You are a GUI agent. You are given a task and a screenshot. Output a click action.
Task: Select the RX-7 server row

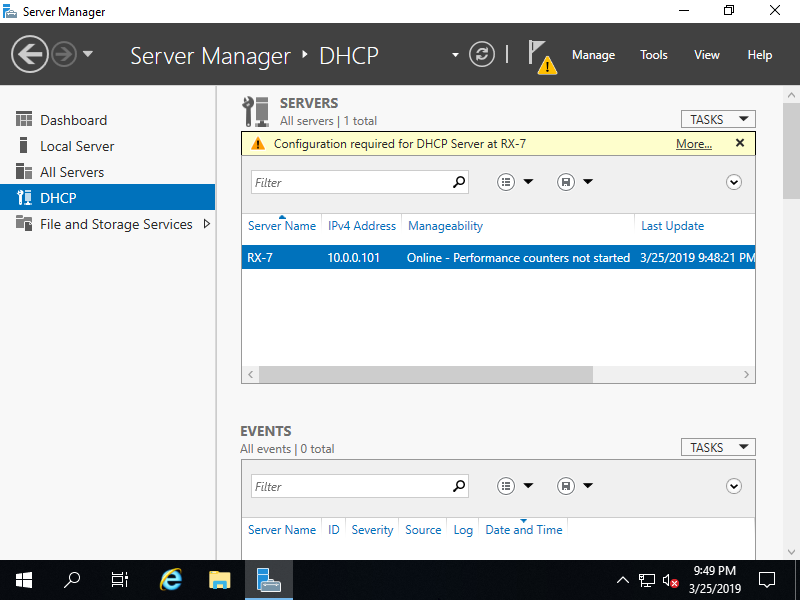click(498, 258)
